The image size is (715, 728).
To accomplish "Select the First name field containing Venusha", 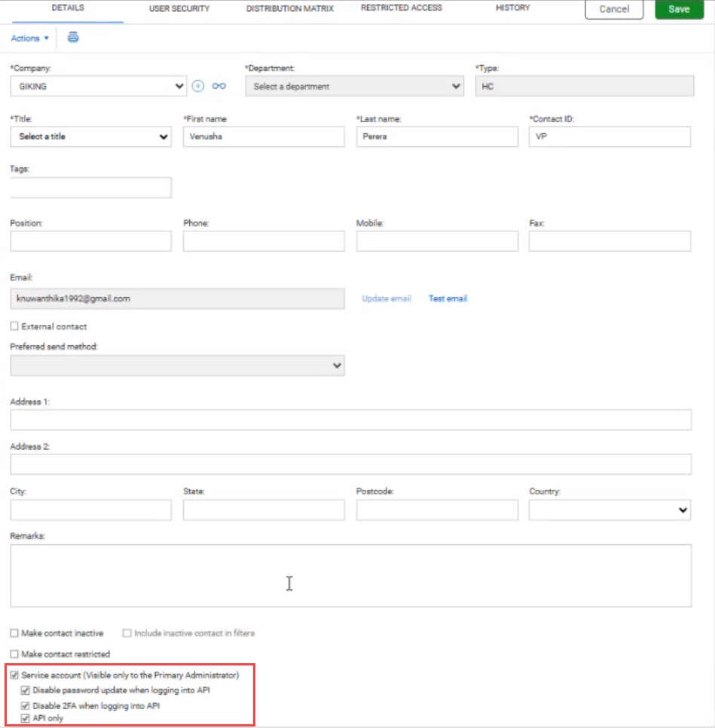I will click(x=264, y=136).
